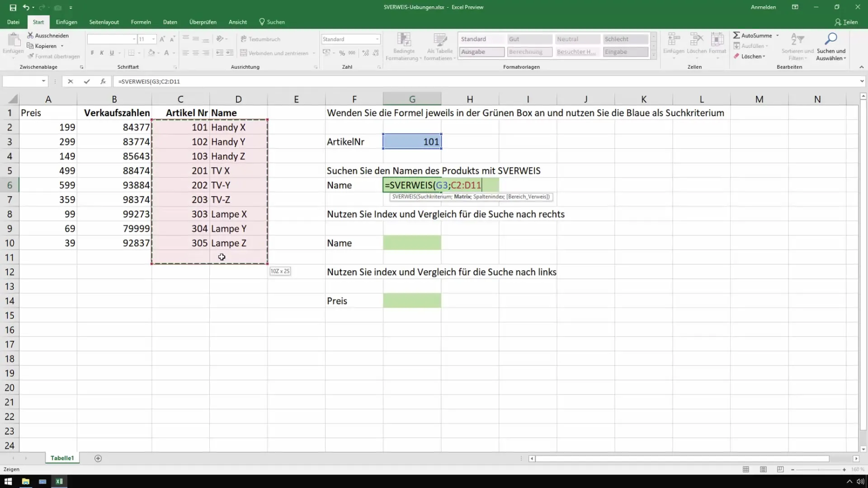Click the Undo arrow icon
The width and height of the screenshot is (868, 488).
26,7
